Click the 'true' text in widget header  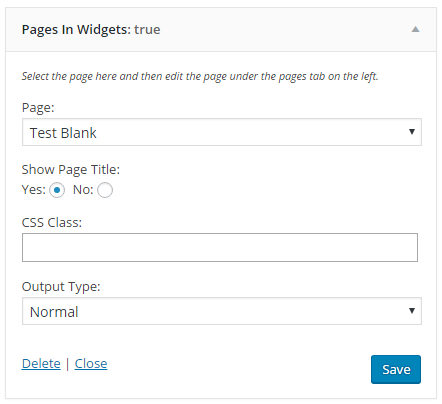click(147, 30)
